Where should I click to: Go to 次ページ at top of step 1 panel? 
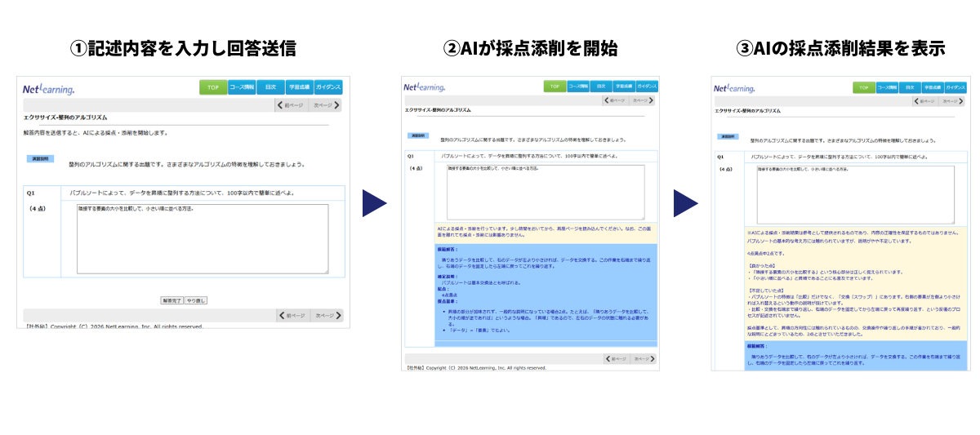(x=326, y=105)
